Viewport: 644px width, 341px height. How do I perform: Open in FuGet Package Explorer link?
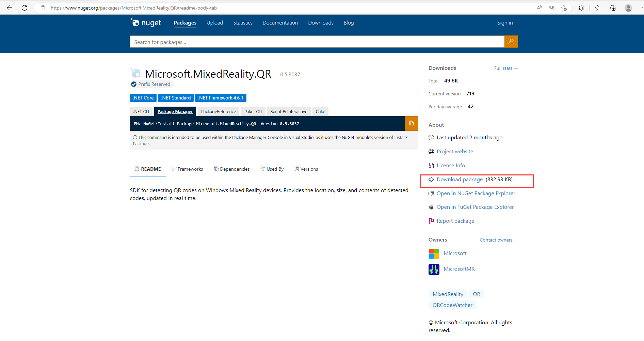tap(475, 207)
